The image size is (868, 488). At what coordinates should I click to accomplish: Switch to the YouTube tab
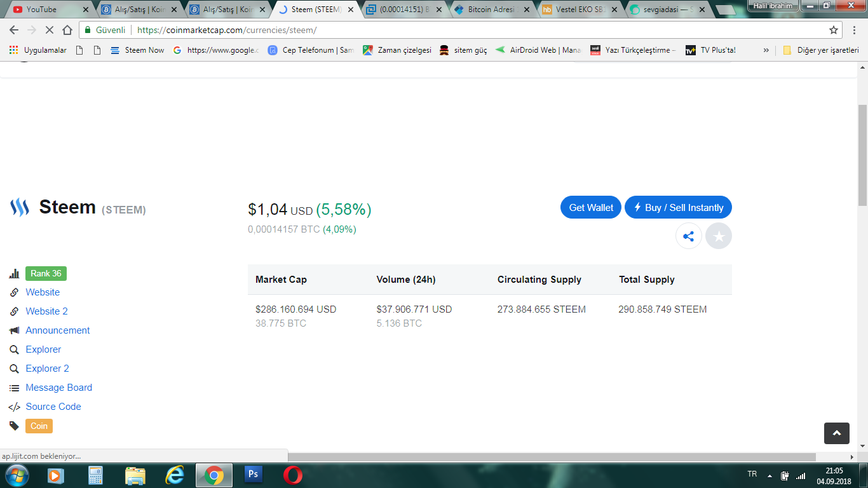(51, 10)
